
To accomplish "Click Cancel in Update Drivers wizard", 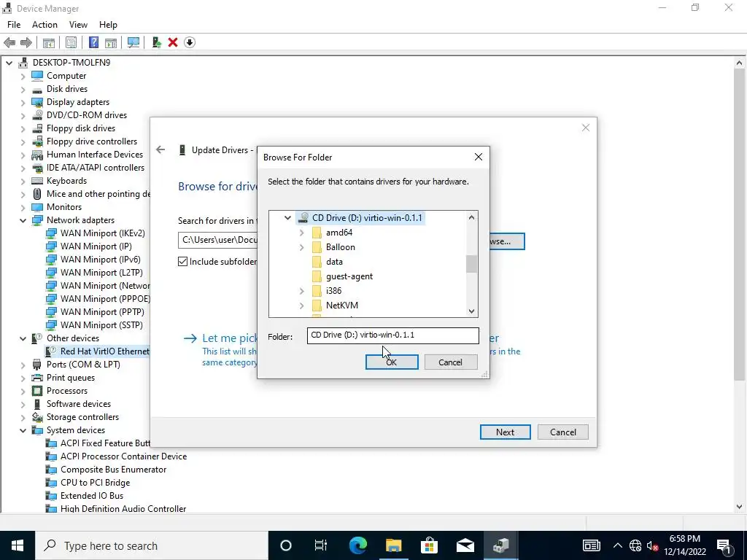I will 562,432.
